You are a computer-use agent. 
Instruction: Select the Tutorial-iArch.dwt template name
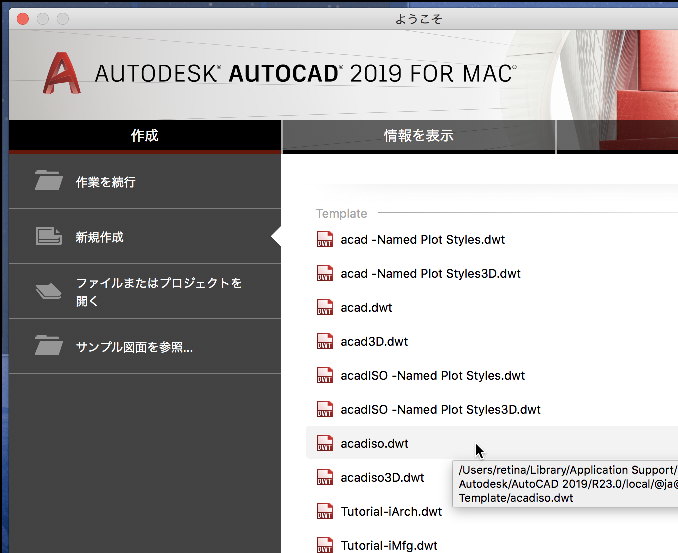click(x=391, y=511)
